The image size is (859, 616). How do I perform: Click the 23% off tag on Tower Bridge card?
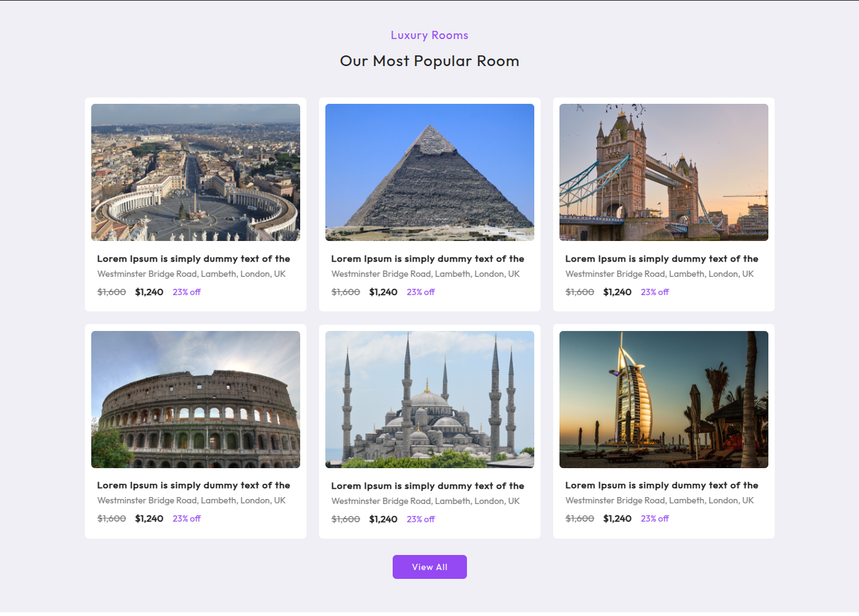point(654,292)
